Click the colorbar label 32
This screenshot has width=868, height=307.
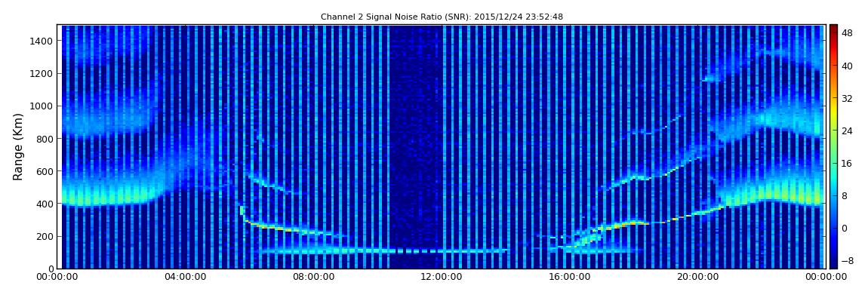[848, 99]
